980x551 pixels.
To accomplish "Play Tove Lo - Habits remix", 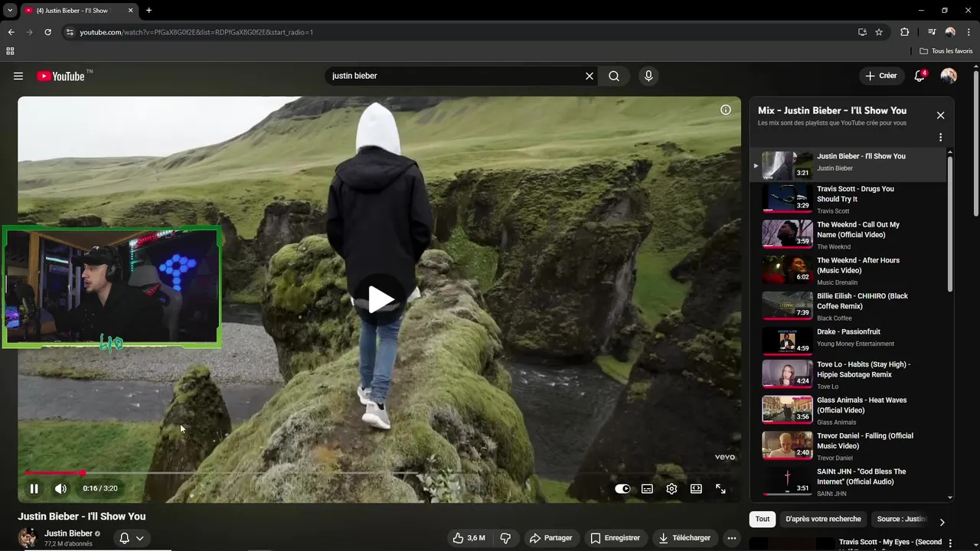I will 848,375.
